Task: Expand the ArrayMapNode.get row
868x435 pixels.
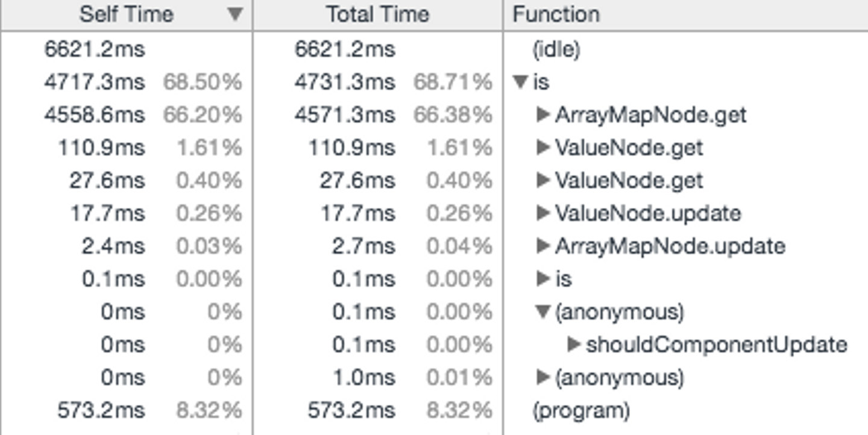Action: pos(543,114)
